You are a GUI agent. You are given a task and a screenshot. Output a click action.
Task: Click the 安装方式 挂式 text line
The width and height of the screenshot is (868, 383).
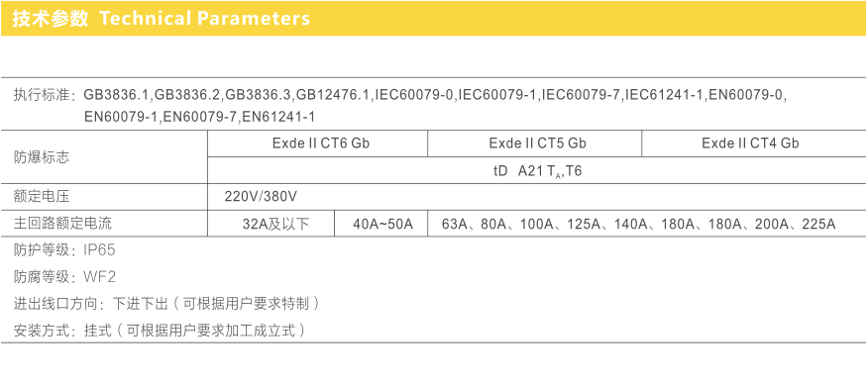click(x=160, y=331)
